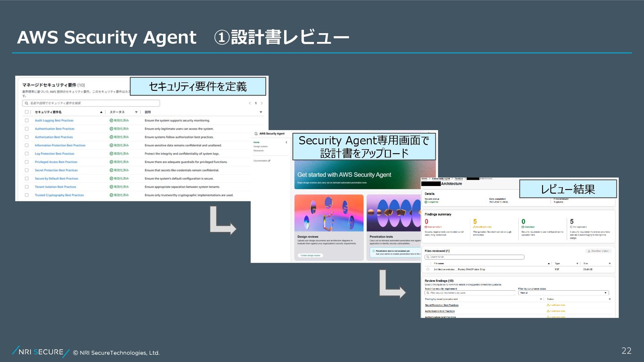Click the Design reviews card thumbnail image
644x362 pixels.
tap(329, 213)
